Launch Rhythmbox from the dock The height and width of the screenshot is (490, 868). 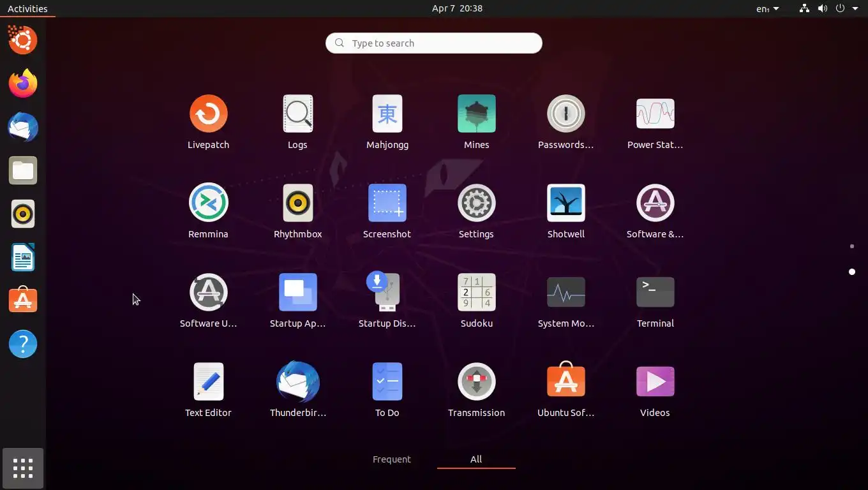23,214
